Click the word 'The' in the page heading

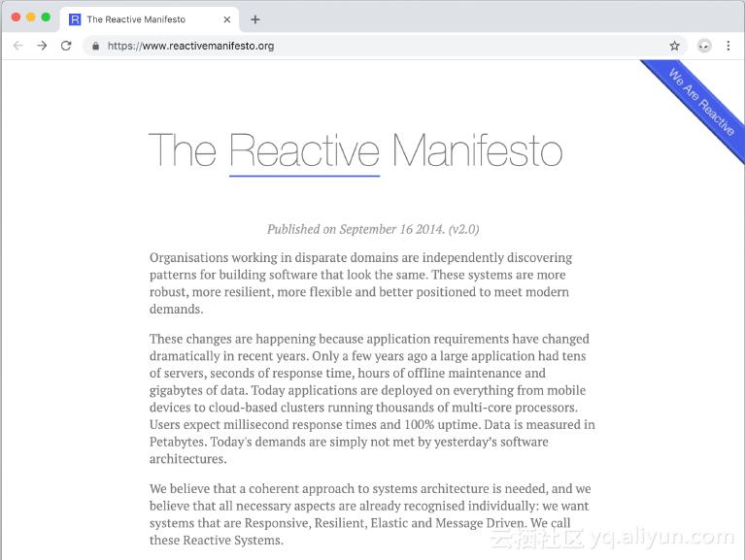[183, 150]
